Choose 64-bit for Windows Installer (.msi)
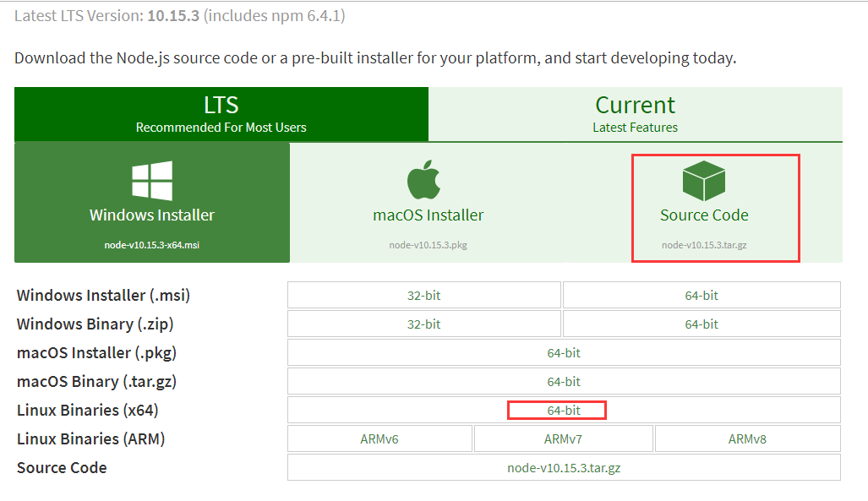 [701, 295]
